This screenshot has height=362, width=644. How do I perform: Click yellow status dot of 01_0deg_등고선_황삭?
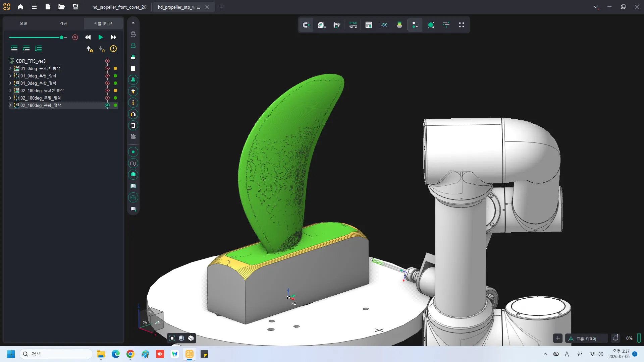click(x=115, y=68)
